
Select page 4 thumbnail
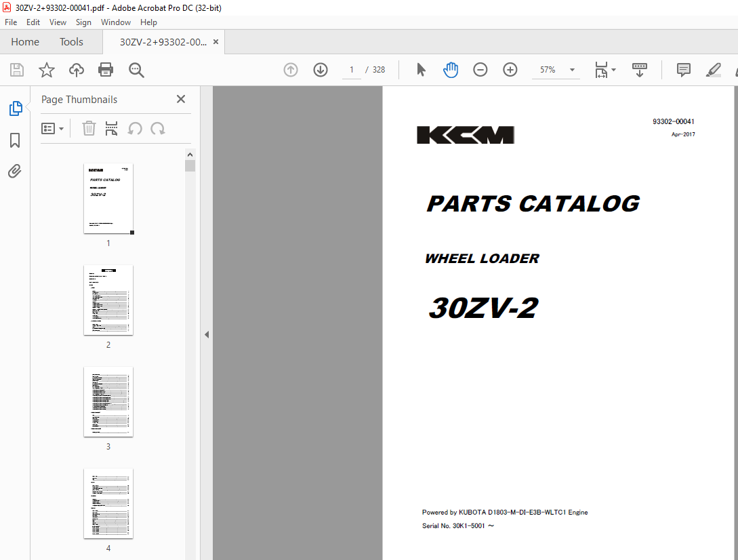pyautogui.click(x=108, y=504)
